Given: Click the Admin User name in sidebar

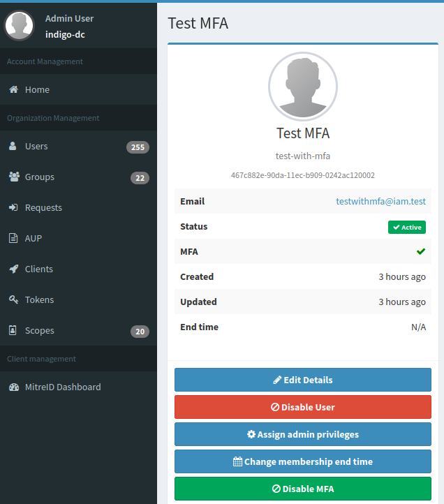Looking at the screenshot, I should [x=69, y=18].
